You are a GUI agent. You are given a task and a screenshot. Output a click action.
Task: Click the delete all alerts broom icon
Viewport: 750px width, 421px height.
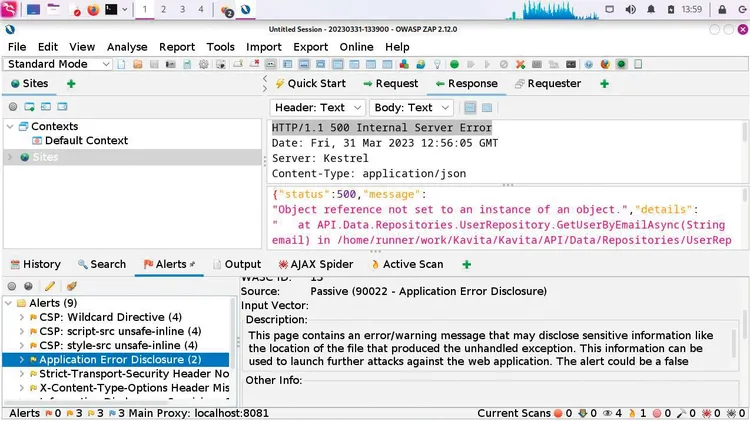71,287
